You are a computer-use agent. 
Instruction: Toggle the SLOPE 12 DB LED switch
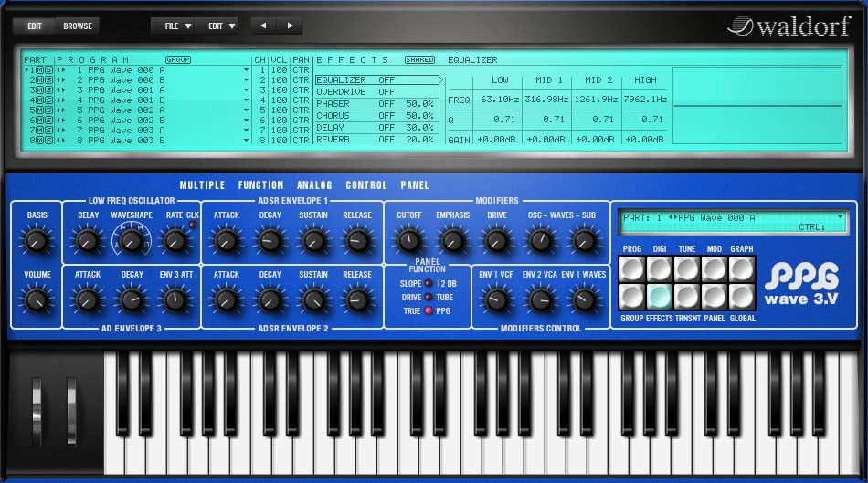[x=429, y=284]
